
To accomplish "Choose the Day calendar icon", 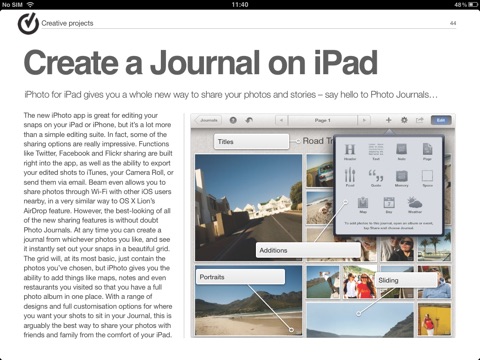I will pyautogui.click(x=389, y=202).
